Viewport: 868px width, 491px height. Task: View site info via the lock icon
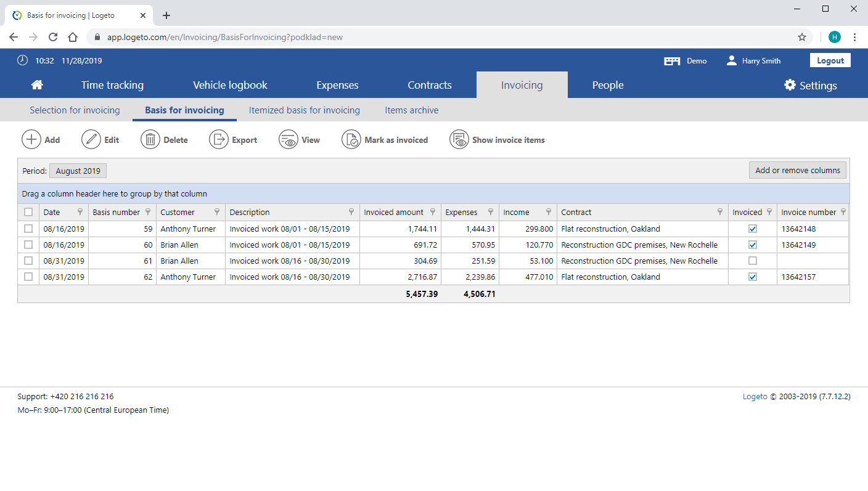coord(97,37)
